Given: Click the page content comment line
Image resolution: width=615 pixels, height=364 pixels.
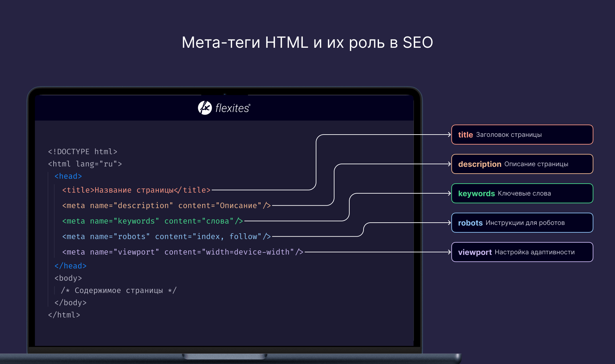Looking at the screenshot, I should pos(119,290).
